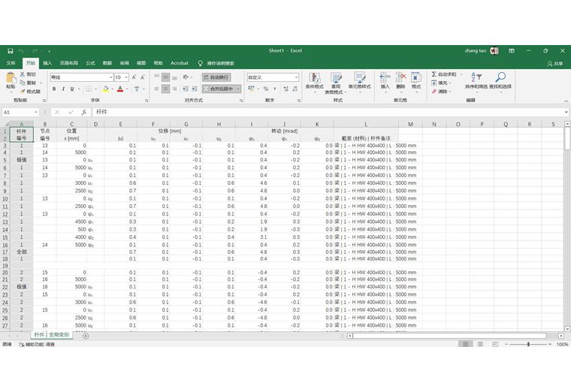Open Find & Select (查找和选择)
Screen dimensions: 571x392
coord(500,81)
